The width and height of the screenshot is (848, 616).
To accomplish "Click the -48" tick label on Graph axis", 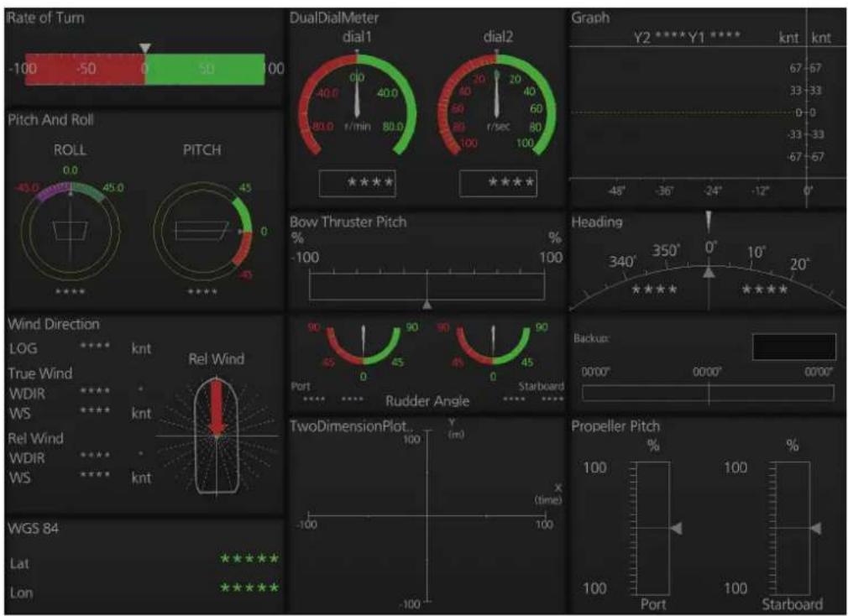I will tap(617, 191).
